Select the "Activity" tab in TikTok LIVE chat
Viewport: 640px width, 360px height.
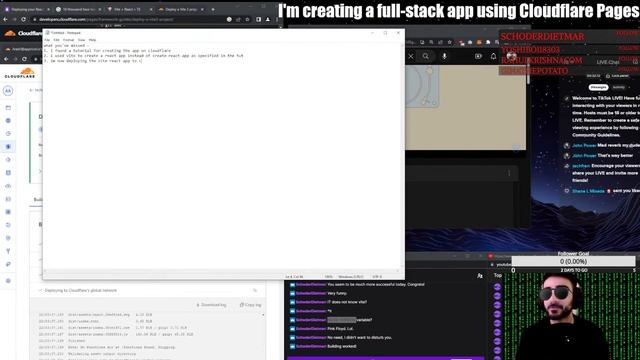[618, 87]
